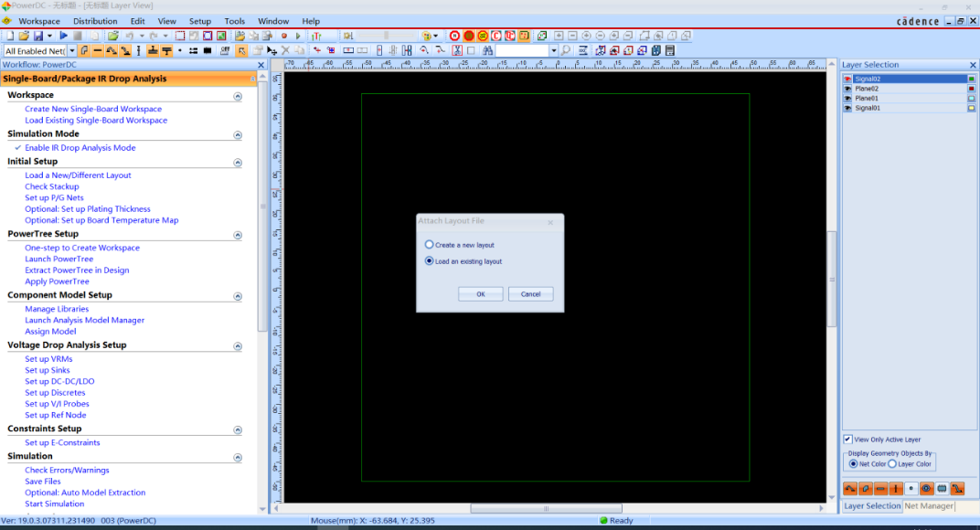Image resolution: width=980 pixels, height=530 pixels.
Task: Click the calculator icon at toolbar end
Action: point(670,50)
